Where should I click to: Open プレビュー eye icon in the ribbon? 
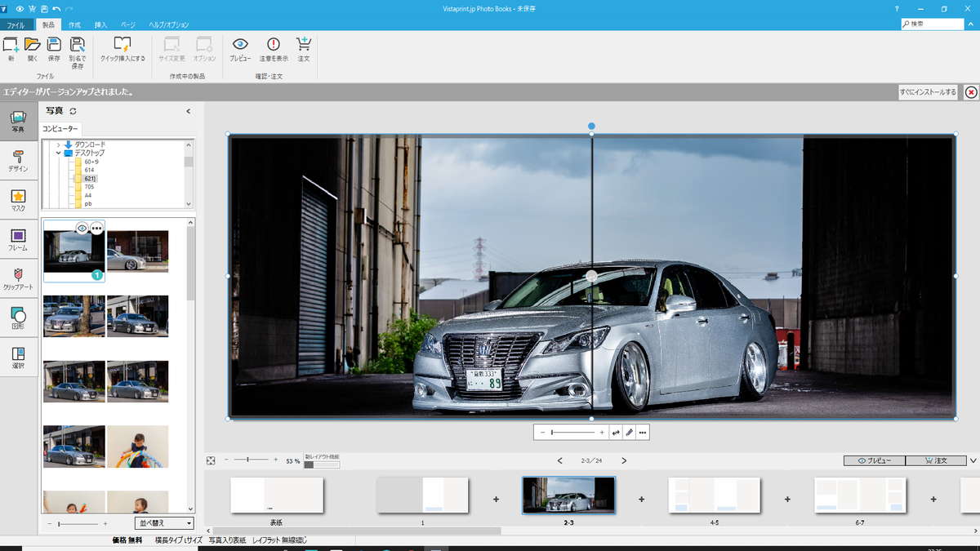click(240, 48)
